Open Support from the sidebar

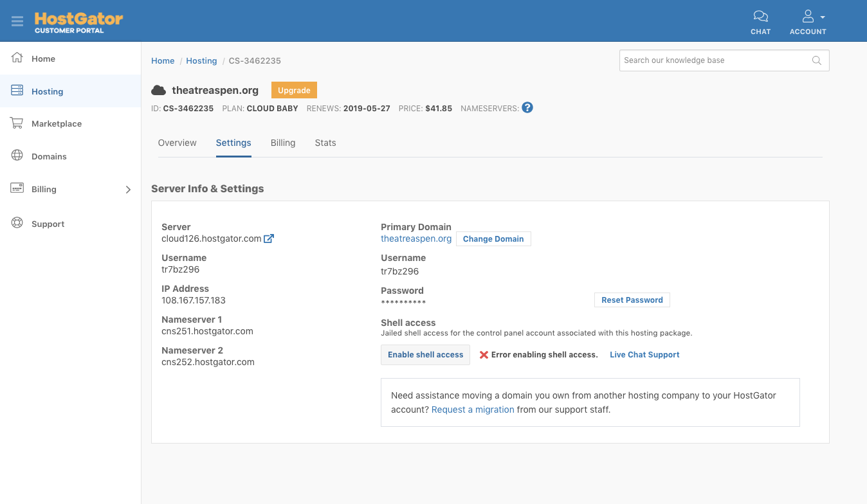[x=48, y=224]
